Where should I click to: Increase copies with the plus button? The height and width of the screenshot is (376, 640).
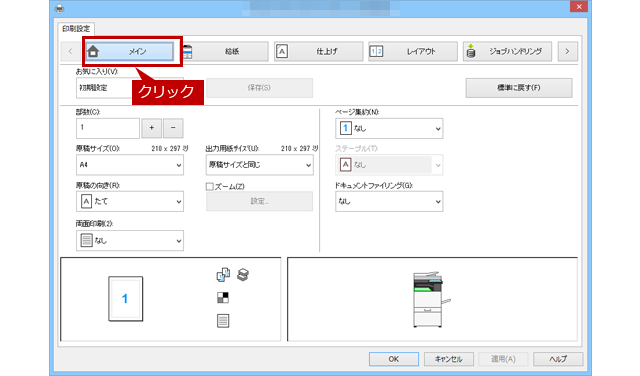(x=151, y=128)
